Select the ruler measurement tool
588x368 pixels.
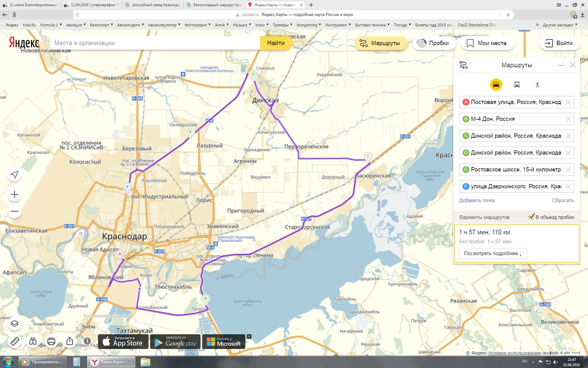pos(15,341)
